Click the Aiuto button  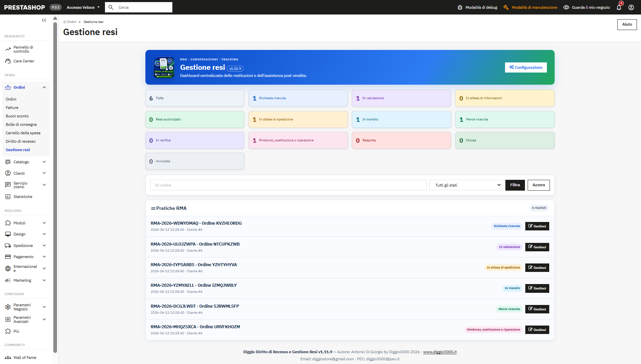627,24
